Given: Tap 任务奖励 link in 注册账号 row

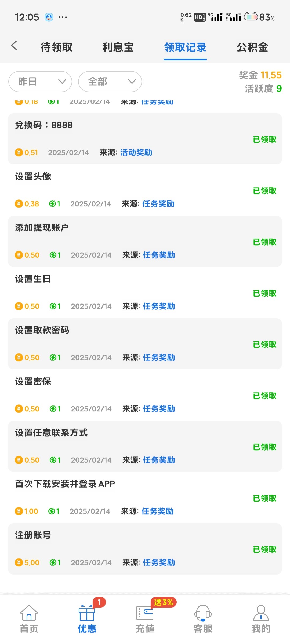Looking at the screenshot, I should pos(159,562).
